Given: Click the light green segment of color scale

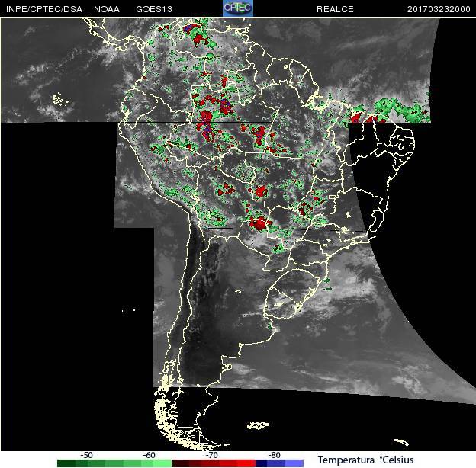Looking at the screenshot, I should (x=162, y=463).
